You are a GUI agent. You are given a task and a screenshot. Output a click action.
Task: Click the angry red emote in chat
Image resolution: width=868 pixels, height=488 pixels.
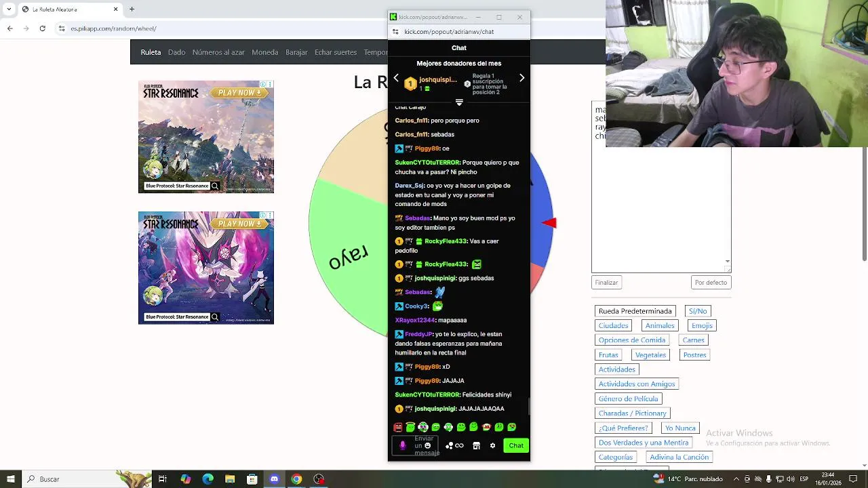398,427
